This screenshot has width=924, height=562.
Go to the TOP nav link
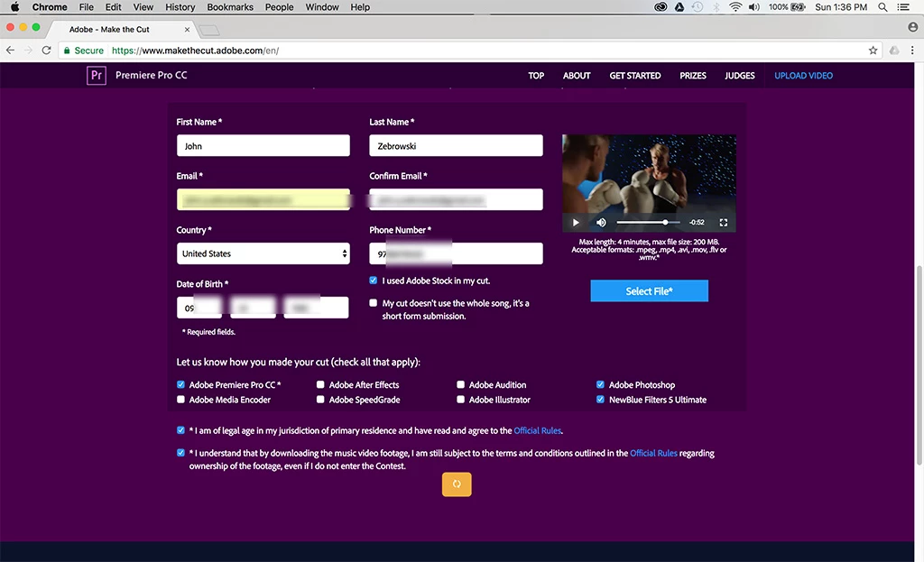(536, 76)
